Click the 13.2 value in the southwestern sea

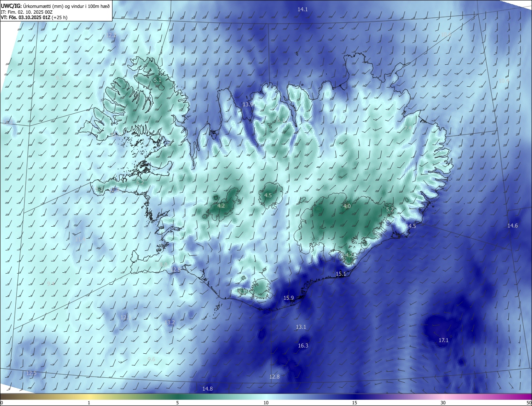tap(170, 323)
